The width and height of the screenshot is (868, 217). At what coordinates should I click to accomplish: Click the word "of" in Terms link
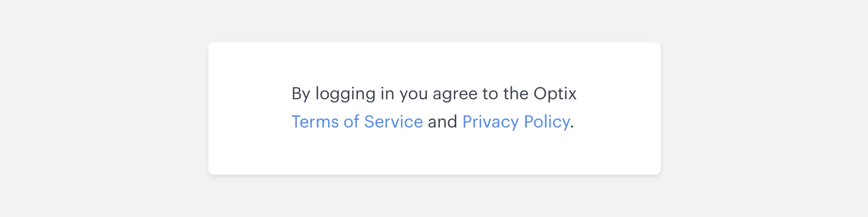(x=352, y=122)
